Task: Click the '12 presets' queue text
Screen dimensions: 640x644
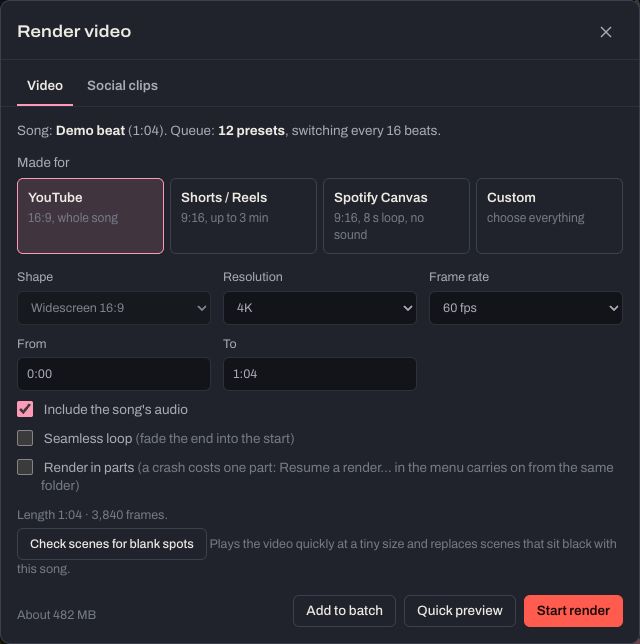Action: [251, 131]
